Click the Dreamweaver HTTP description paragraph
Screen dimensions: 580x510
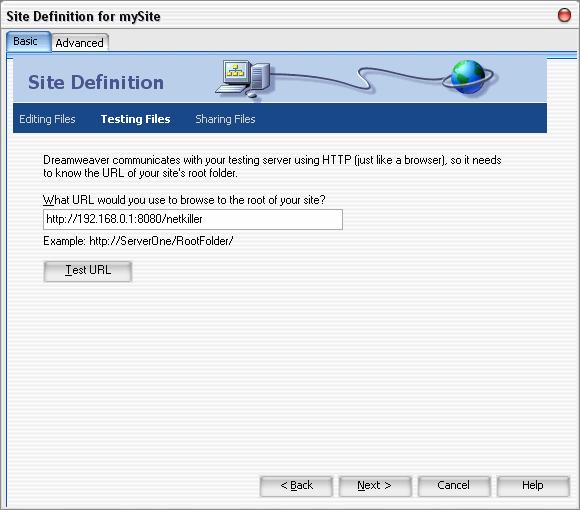272,166
